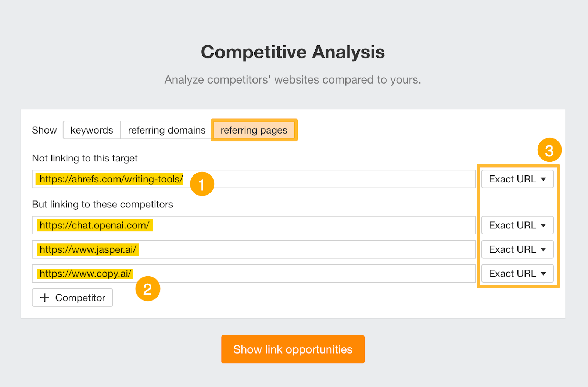Viewport: 588px width, 387px height.
Task: Select the referring pages mode
Action: (254, 130)
